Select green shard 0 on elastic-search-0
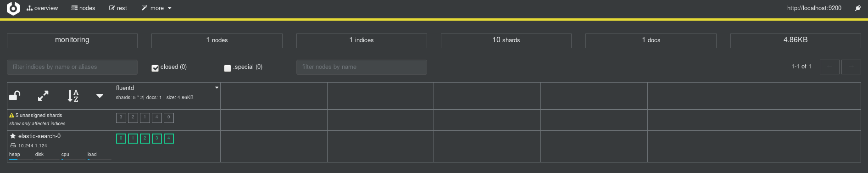Viewport: 868px width, 173px height. click(121, 138)
